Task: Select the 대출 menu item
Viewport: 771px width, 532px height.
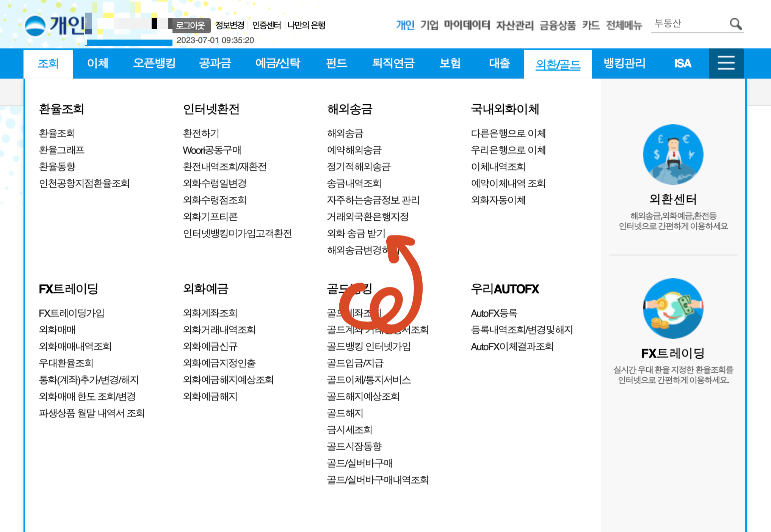Action: 499,63
